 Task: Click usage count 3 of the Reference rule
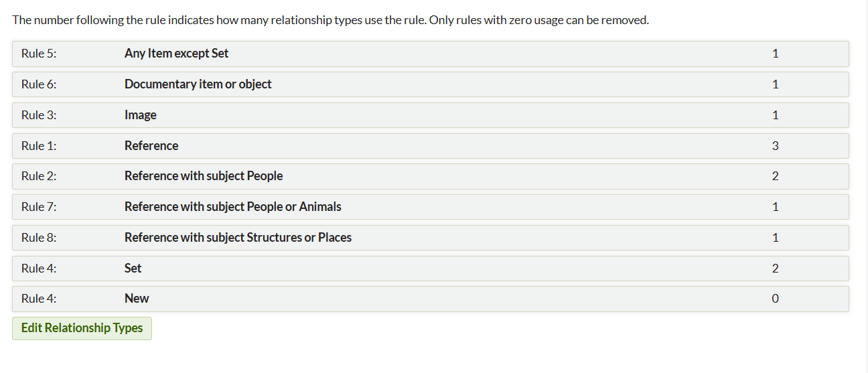(775, 146)
